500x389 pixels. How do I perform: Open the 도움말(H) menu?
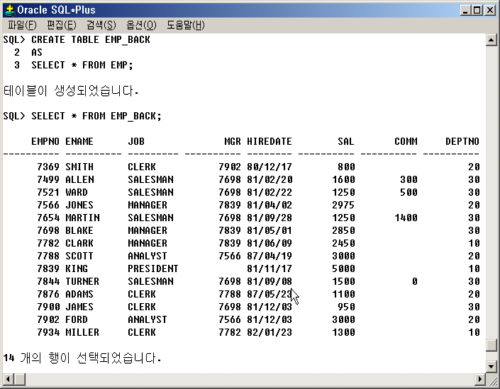pos(186,25)
